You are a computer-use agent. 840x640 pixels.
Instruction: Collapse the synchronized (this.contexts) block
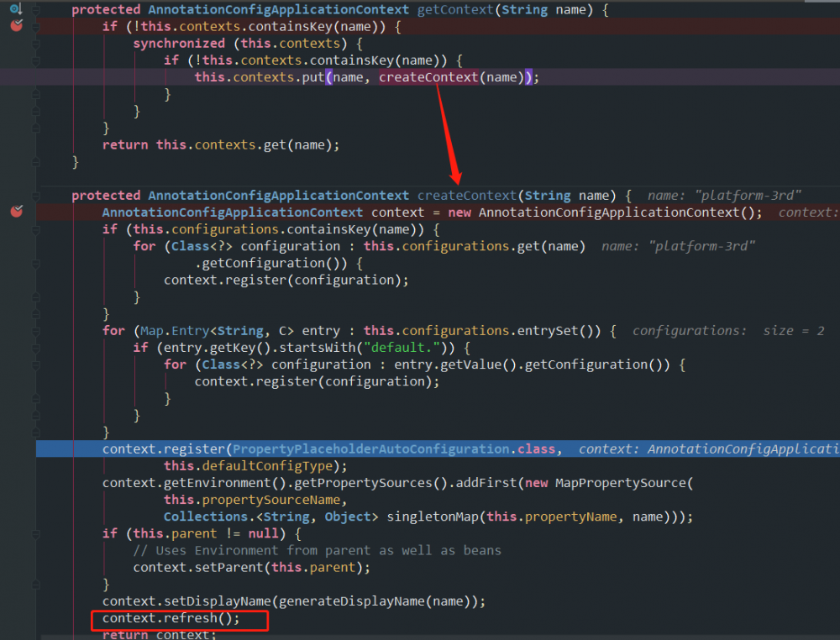click(x=36, y=44)
